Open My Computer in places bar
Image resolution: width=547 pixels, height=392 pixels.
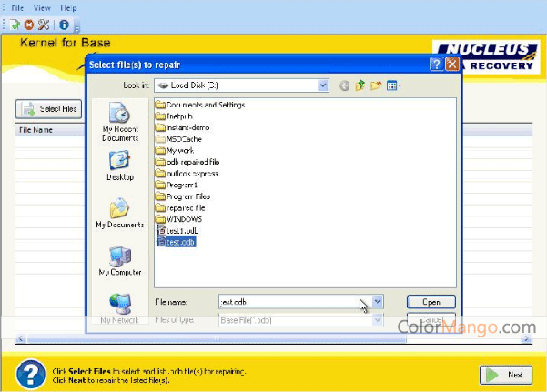click(120, 261)
